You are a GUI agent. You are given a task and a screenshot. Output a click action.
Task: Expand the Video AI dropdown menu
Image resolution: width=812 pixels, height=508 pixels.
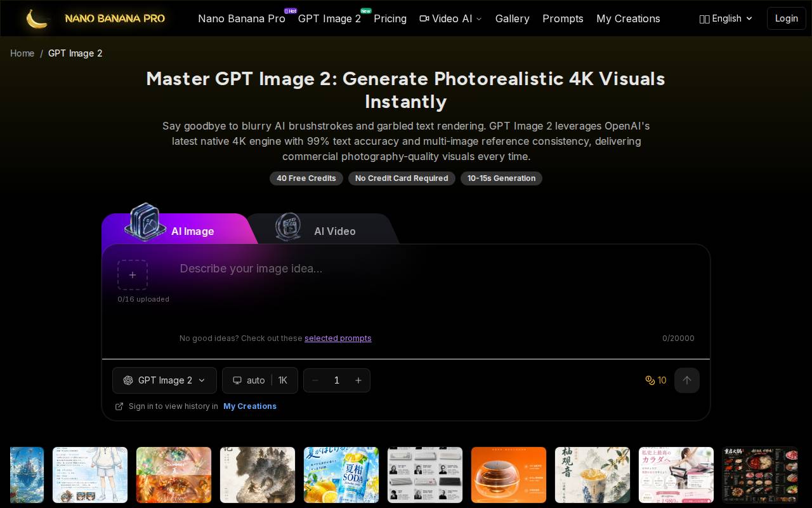[450, 18]
